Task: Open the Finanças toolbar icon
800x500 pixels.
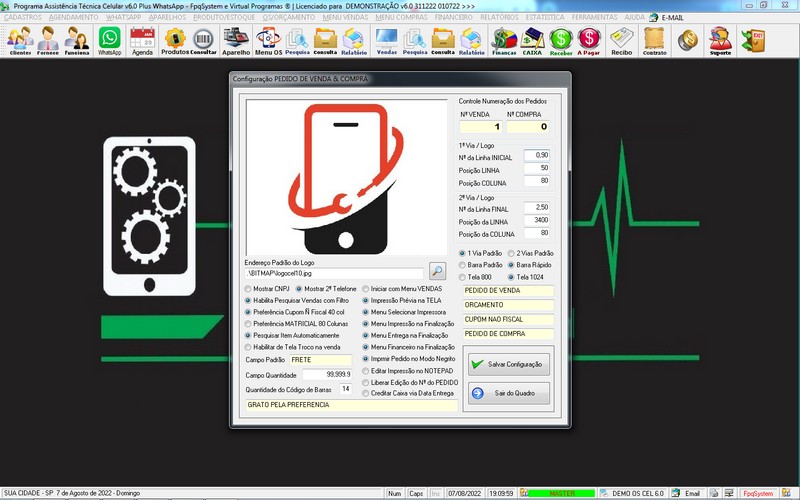Action: tap(504, 41)
